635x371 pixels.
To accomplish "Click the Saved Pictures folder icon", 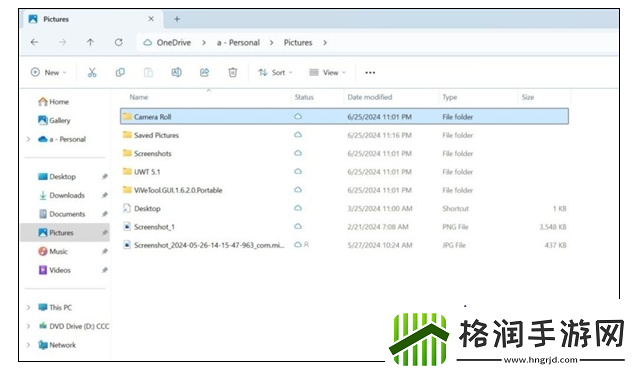I will pyautogui.click(x=128, y=135).
